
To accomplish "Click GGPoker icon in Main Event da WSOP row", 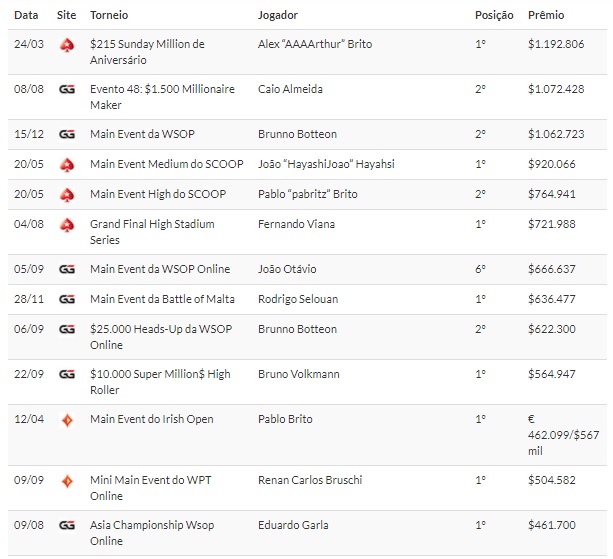I will point(67,135).
